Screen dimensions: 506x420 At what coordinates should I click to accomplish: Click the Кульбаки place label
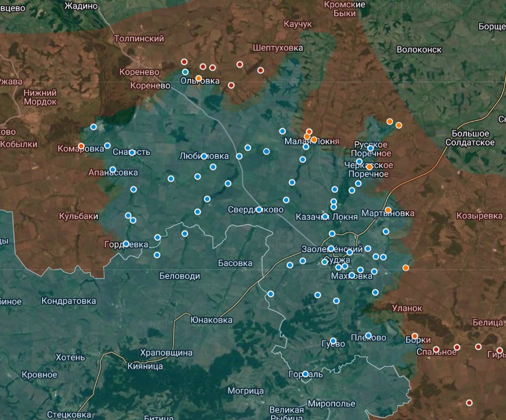tap(78, 216)
